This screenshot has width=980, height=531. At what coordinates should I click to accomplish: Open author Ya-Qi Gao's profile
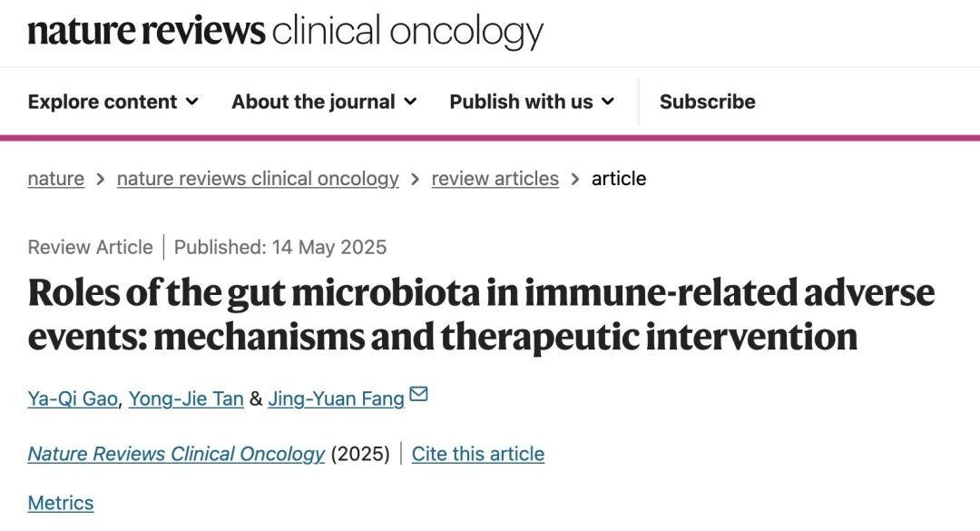(x=73, y=398)
